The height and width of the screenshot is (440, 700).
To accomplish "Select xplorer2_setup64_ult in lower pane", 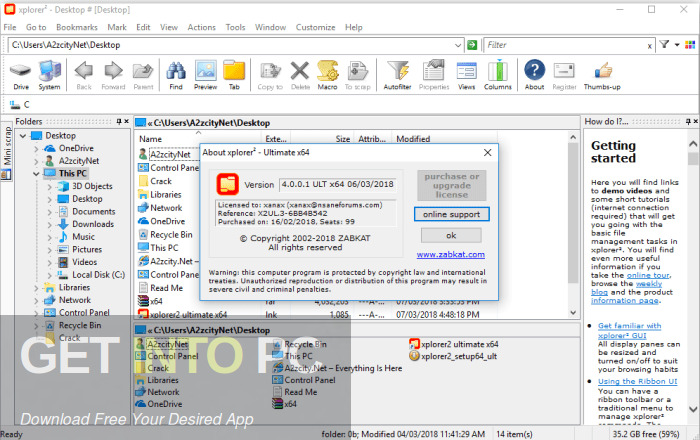I will tap(459, 356).
